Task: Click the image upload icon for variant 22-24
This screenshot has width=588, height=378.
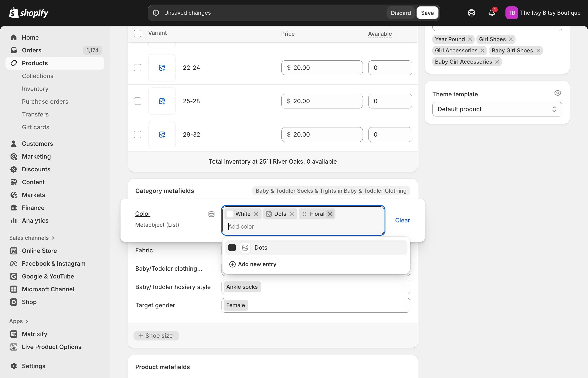Action: click(x=162, y=67)
